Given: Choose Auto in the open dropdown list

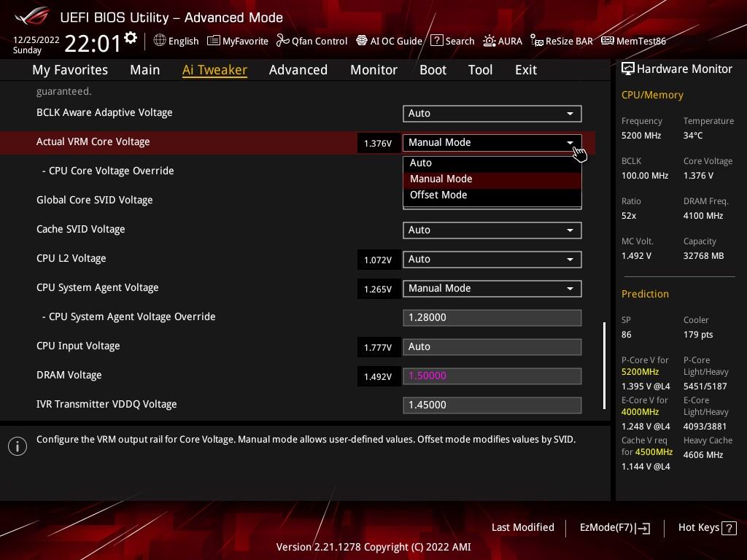Looking at the screenshot, I should [x=492, y=163].
